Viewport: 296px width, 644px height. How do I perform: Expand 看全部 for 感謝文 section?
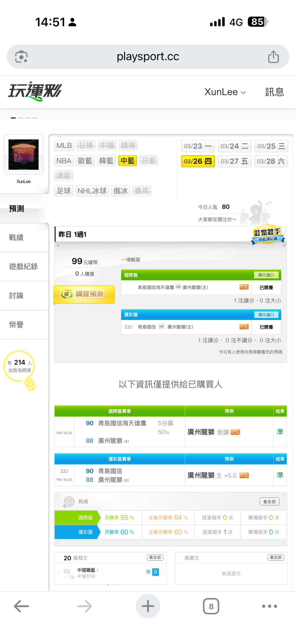click(x=275, y=557)
